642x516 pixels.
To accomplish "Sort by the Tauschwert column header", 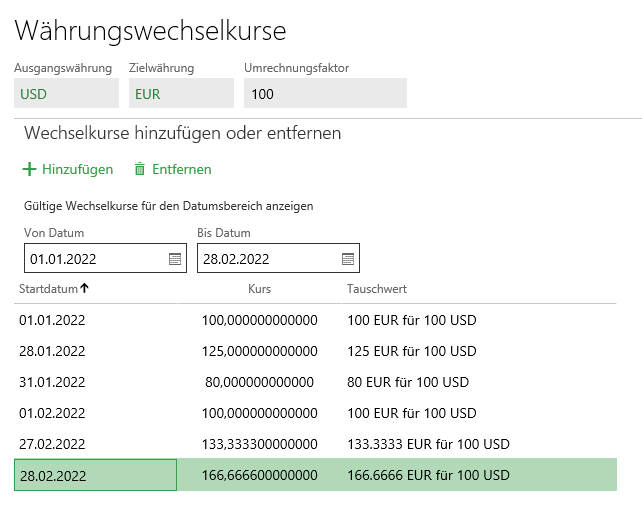I will pyautogui.click(x=376, y=289).
